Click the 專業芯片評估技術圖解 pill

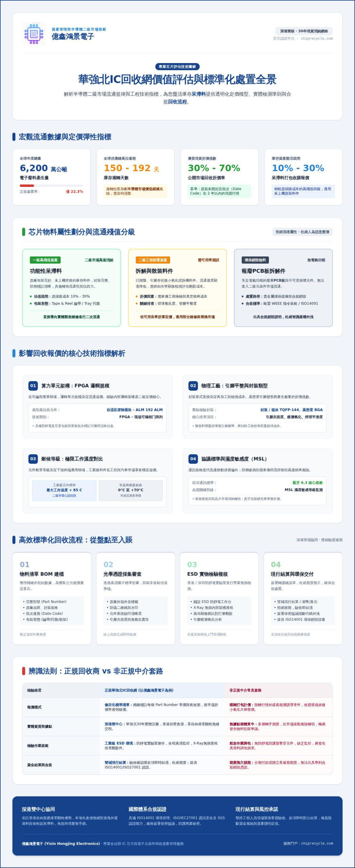(177, 67)
